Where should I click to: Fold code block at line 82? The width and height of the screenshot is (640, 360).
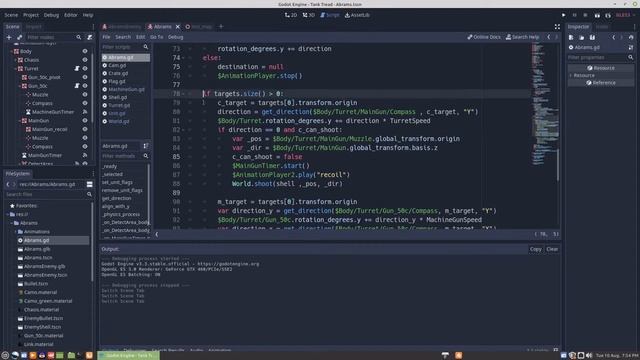coord(183,130)
